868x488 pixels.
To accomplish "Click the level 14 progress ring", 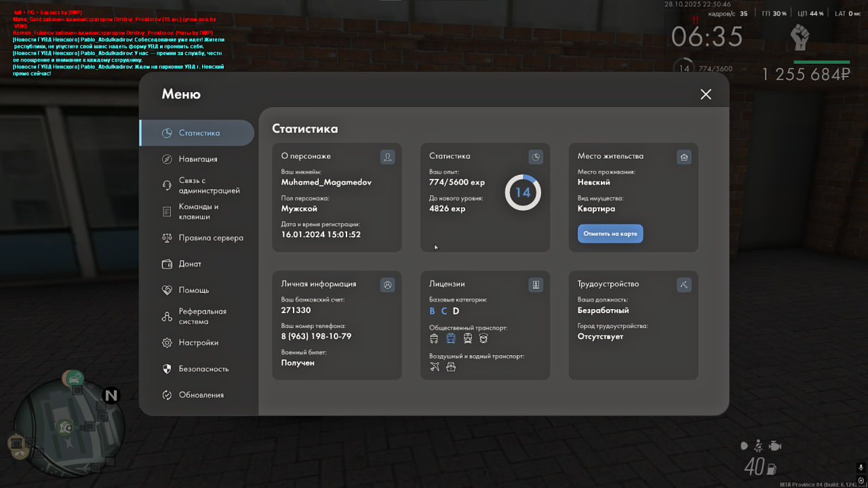I will (523, 192).
